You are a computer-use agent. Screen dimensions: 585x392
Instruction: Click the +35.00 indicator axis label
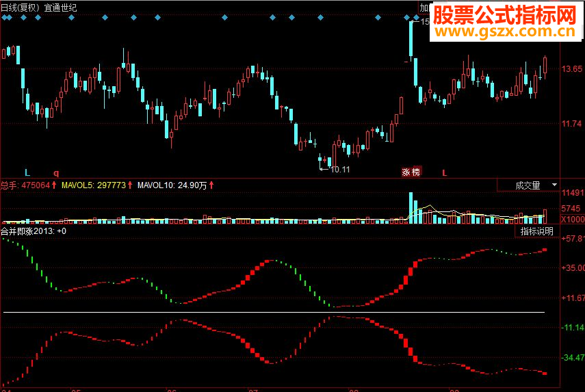573,267
